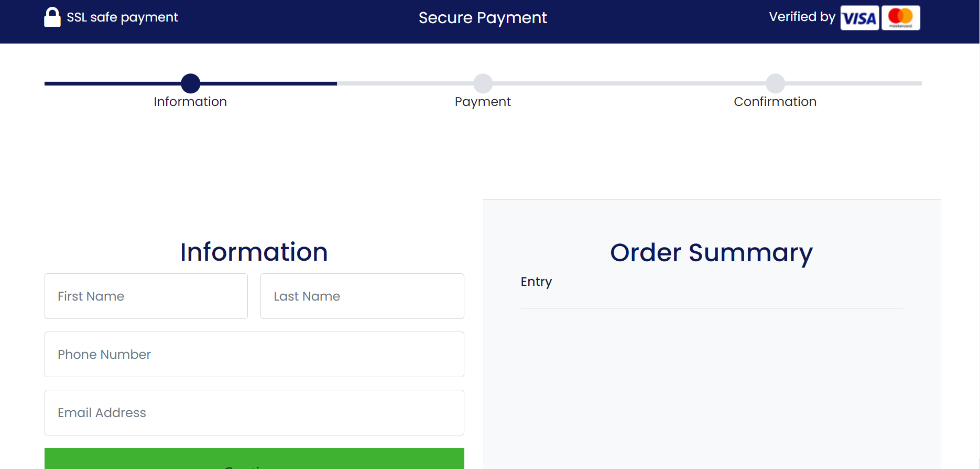Click the Information step label

[x=190, y=102]
